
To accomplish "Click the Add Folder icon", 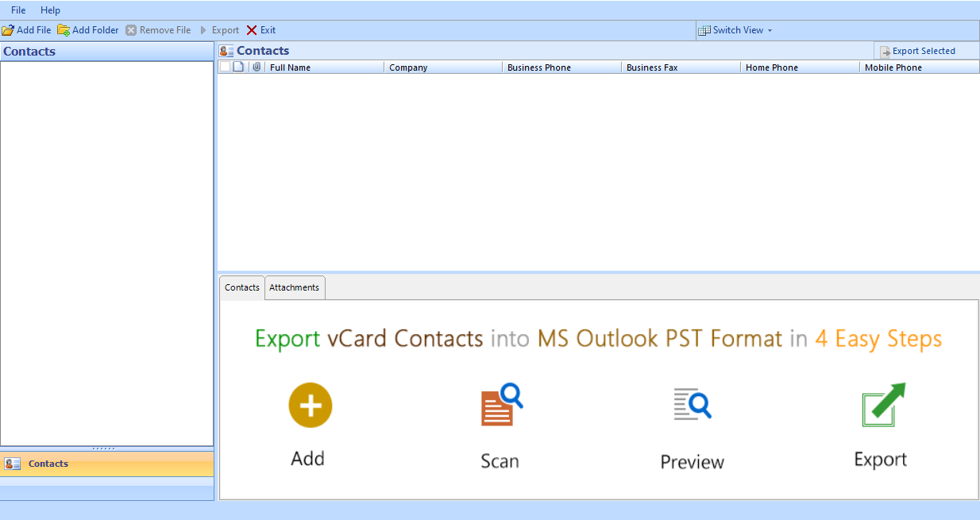I will 63,30.
